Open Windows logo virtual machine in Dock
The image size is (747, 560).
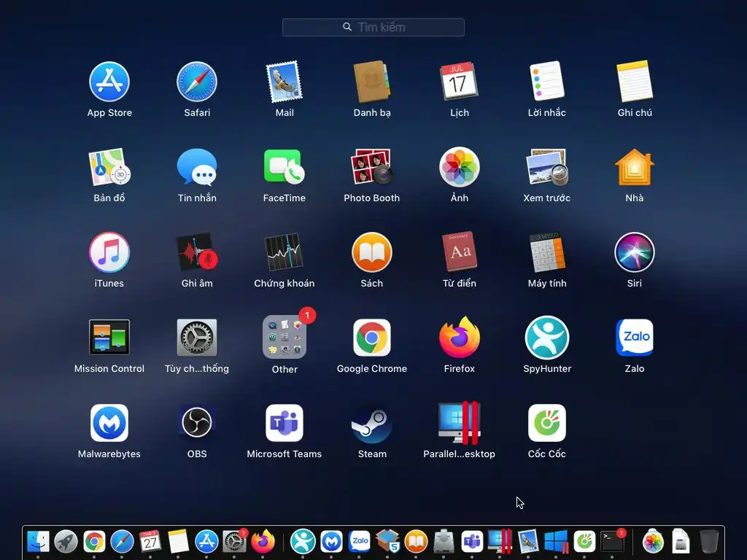[x=556, y=542]
